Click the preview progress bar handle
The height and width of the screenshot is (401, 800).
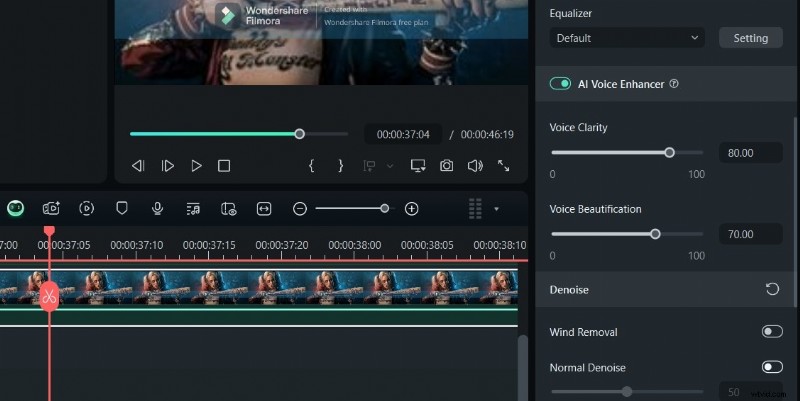click(299, 134)
